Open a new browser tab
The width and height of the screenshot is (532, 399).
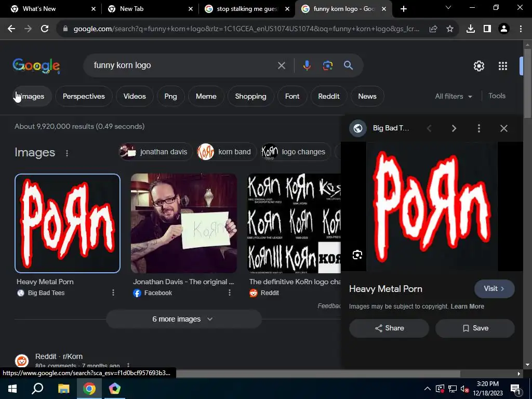click(x=403, y=9)
